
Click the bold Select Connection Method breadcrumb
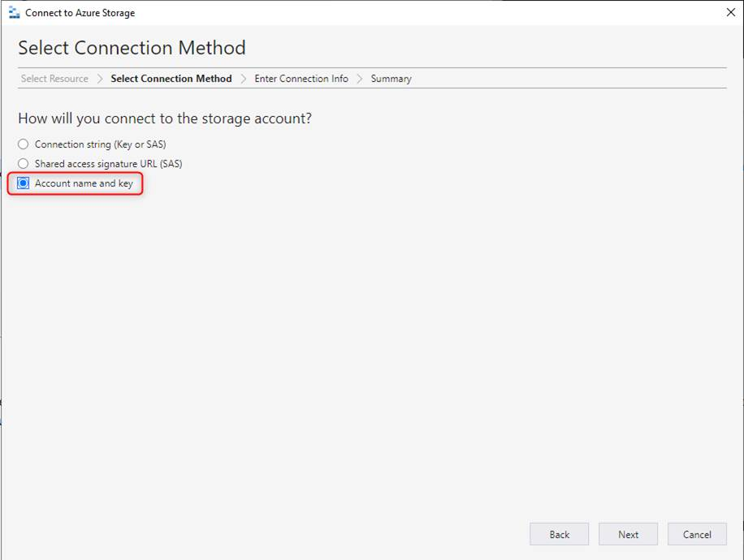[171, 79]
